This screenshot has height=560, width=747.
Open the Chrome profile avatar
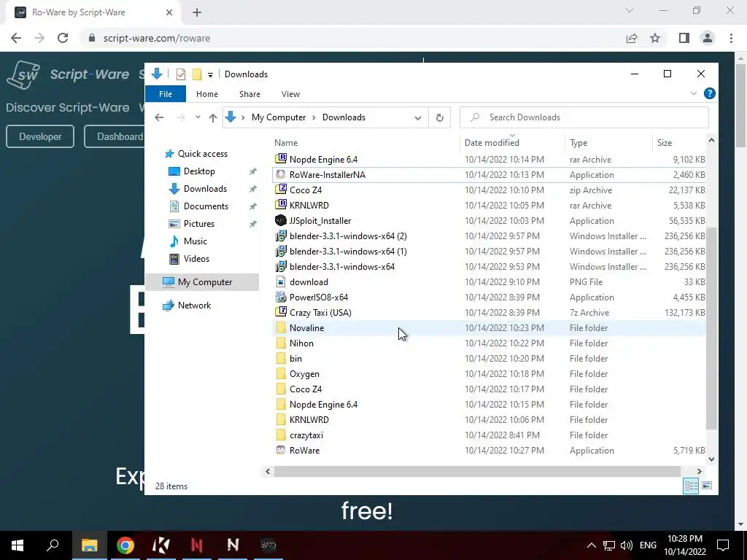(x=708, y=38)
